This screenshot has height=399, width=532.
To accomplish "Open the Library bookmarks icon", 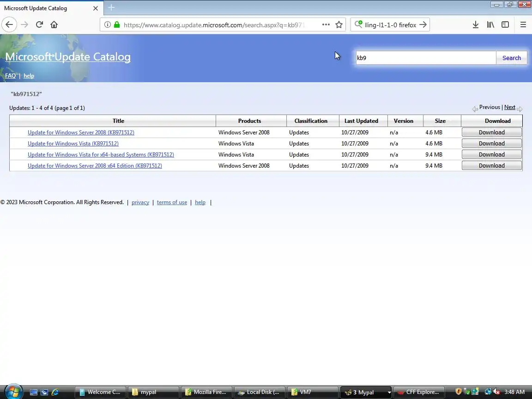I will click(x=490, y=24).
